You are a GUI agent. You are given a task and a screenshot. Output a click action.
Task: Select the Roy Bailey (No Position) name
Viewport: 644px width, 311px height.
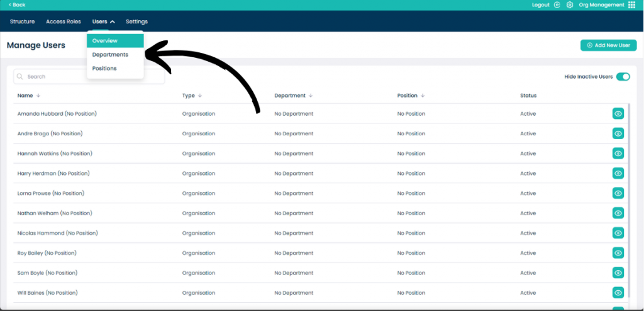(x=47, y=252)
